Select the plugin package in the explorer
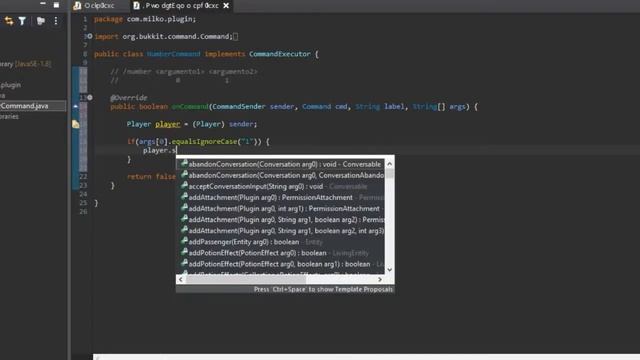 (11, 85)
